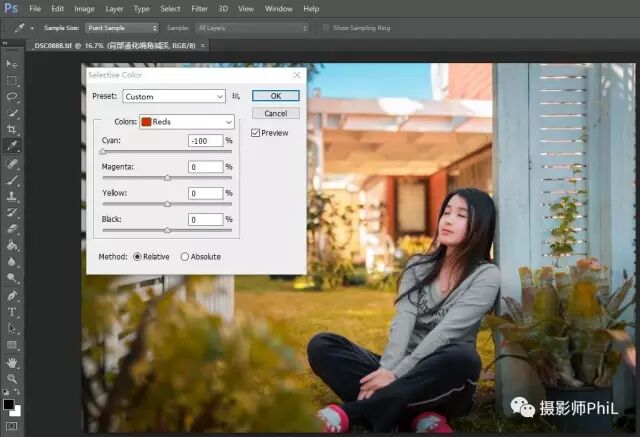The image size is (640, 437).
Task: Select the History Brush tool
Action: tap(11, 213)
